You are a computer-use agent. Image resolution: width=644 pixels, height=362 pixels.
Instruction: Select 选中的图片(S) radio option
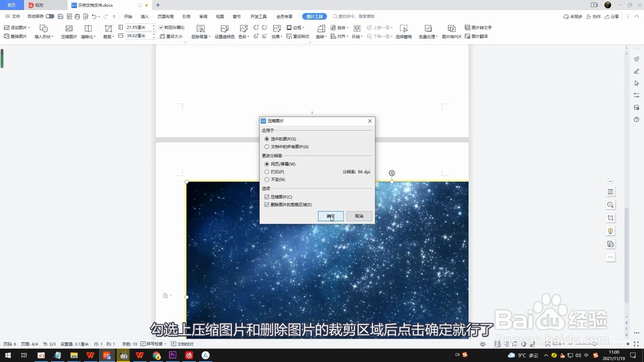pyautogui.click(x=280, y=139)
